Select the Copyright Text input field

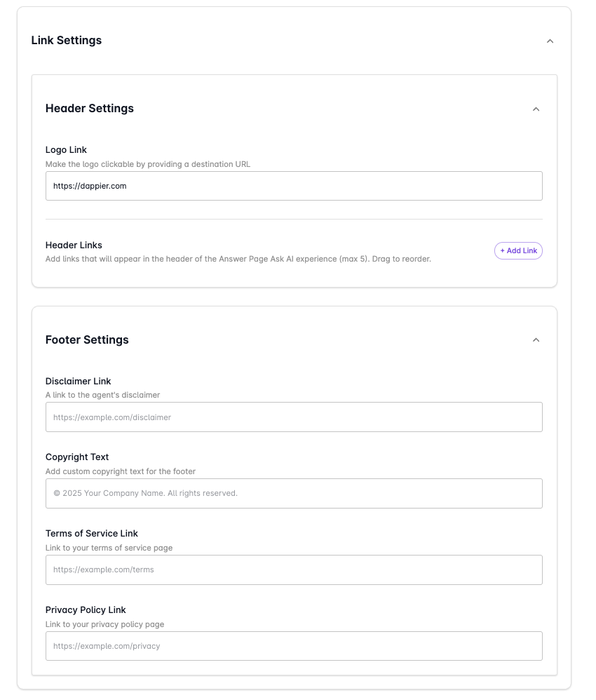[294, 493]
